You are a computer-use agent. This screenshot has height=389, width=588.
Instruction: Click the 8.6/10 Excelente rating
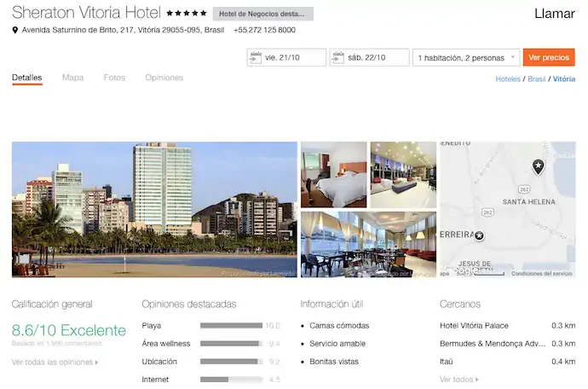click(69, 330)
